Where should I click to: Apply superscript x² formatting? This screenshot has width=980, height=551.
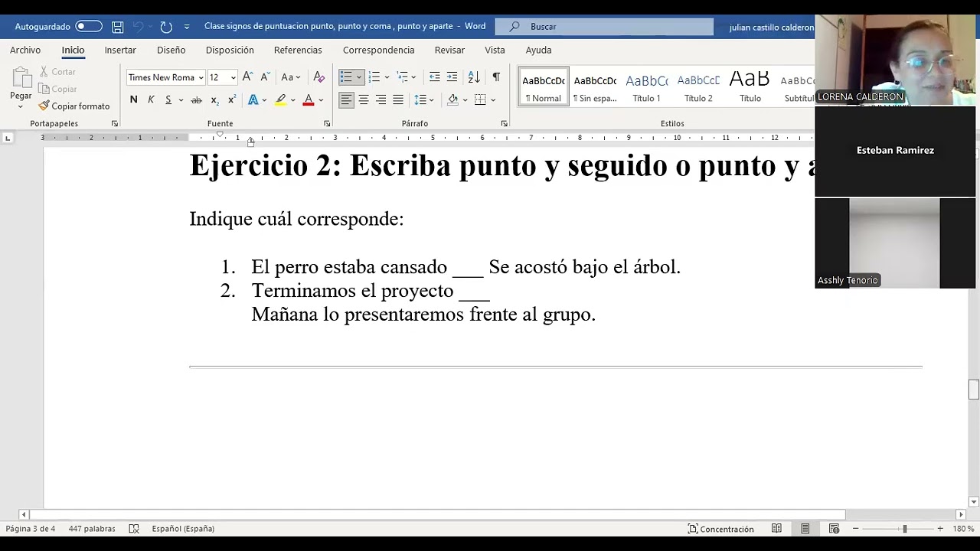coord(231,100)
